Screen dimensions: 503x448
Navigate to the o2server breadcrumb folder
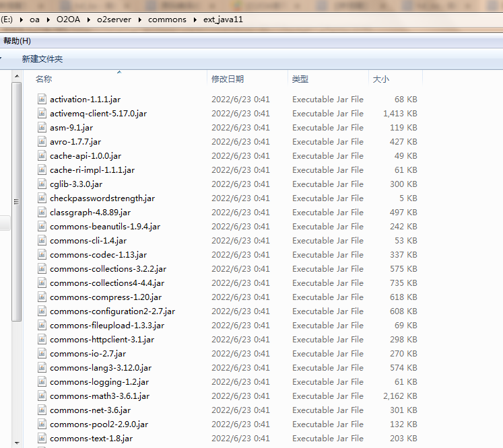point(114,20)
